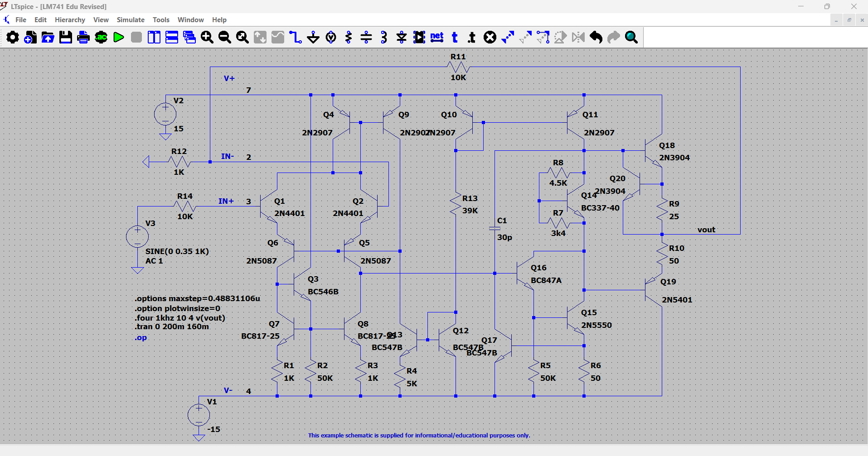
Task: Select the place voltage source tool
Action: click(x=331, y=37)
